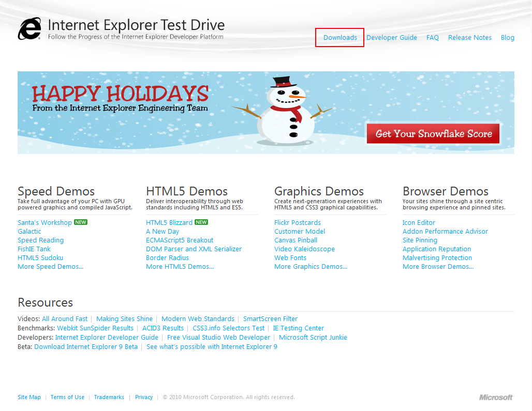Click the Internet Explorer logo icon
Viewport: 532px width, 411px height.
point(29,29)
